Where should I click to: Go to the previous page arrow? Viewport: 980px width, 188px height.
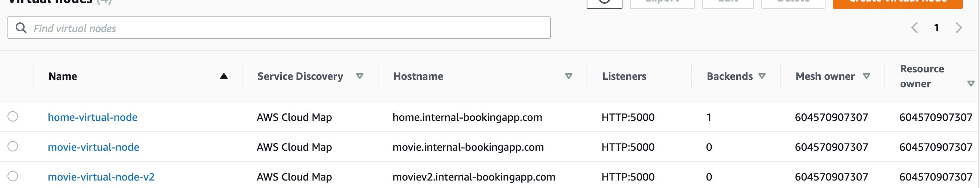click(x=915, y=28)
